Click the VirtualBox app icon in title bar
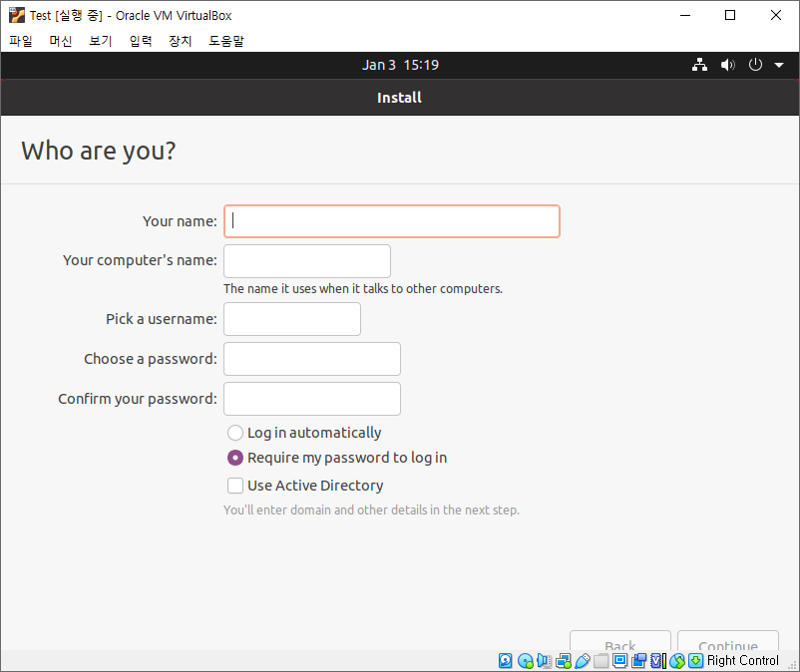Image resolution: width=800 pixels, height=672 pixels. pyautogui.click(x=16, y=15)
